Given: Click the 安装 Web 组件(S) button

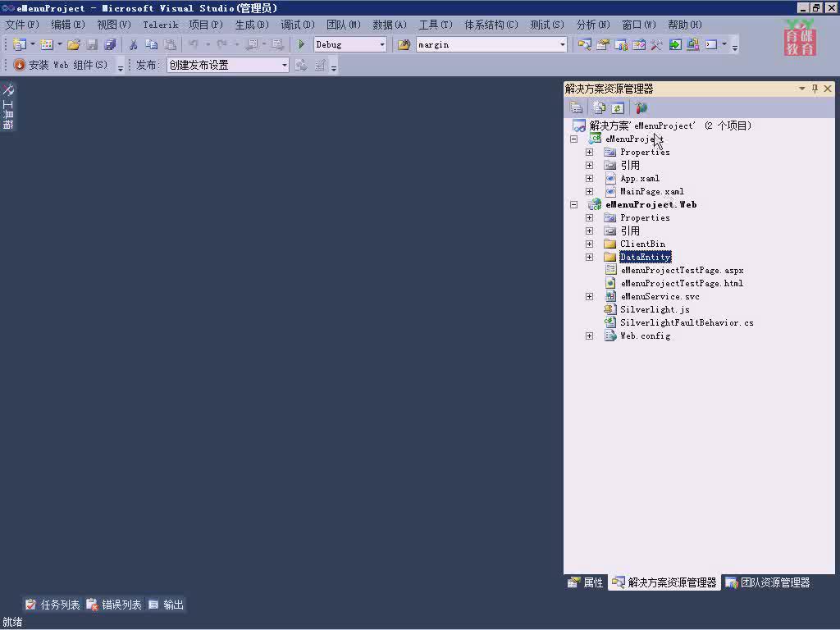Looking at the screenshot, I should coord(61,65).
